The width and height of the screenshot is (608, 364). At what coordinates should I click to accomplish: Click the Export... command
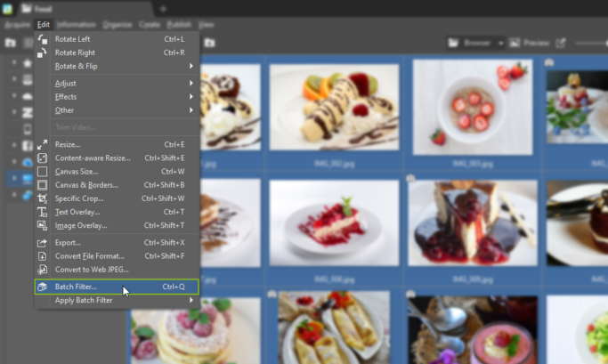117,243
